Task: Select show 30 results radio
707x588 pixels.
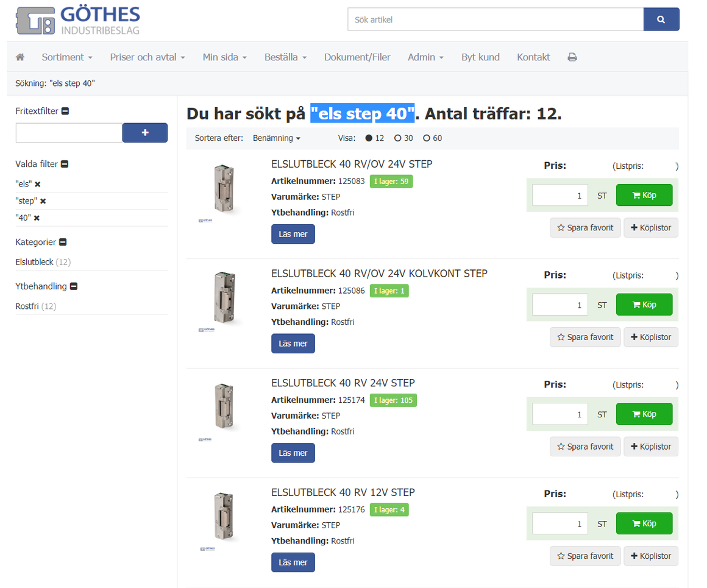Action: pyautogui.click(x=397, y=138)
